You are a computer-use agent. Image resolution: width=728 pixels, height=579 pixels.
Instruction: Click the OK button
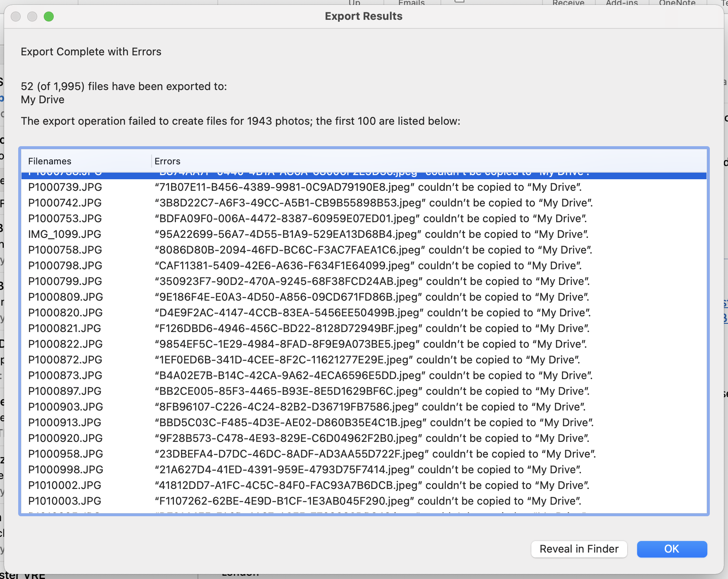coord(672,549)
